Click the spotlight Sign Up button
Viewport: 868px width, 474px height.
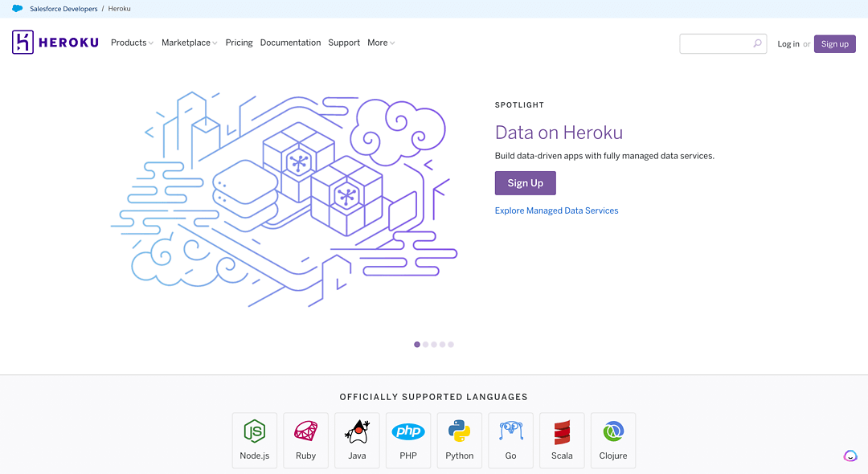click(x=526, y=183)
